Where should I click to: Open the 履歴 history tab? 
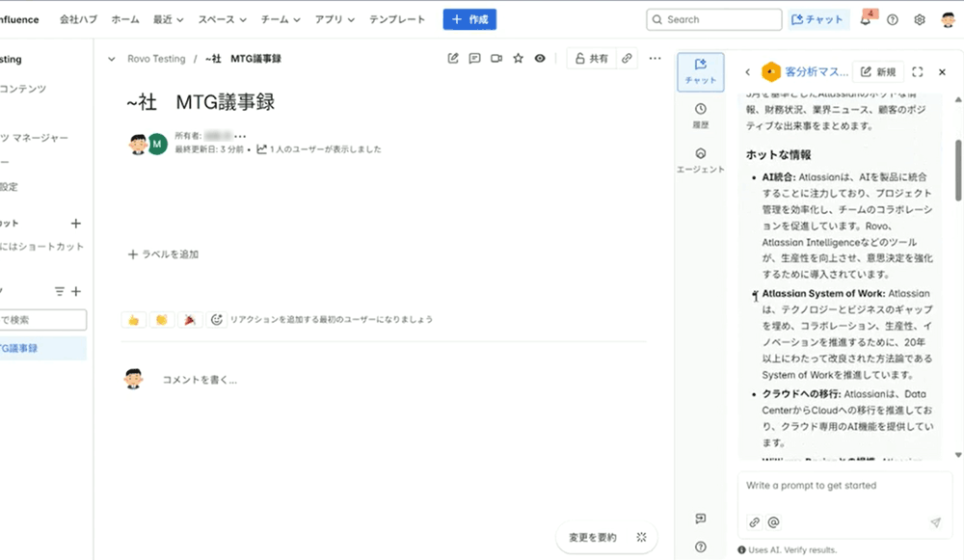pos(700,117)
